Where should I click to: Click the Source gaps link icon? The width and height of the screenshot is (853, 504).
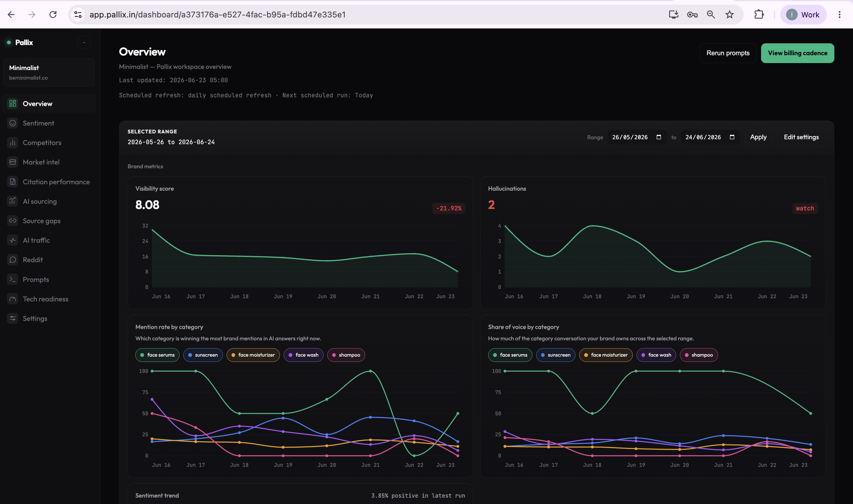(13, 221)
